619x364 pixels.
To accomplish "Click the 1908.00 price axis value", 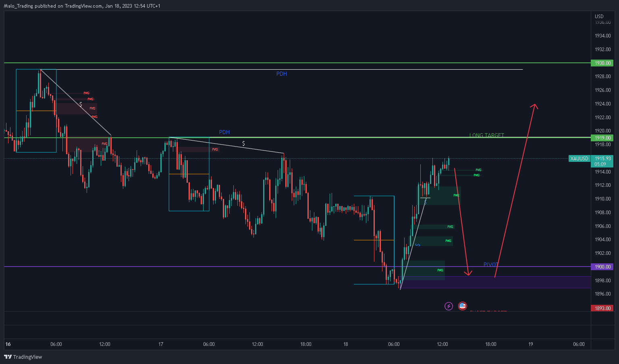I will click(603, 213).
